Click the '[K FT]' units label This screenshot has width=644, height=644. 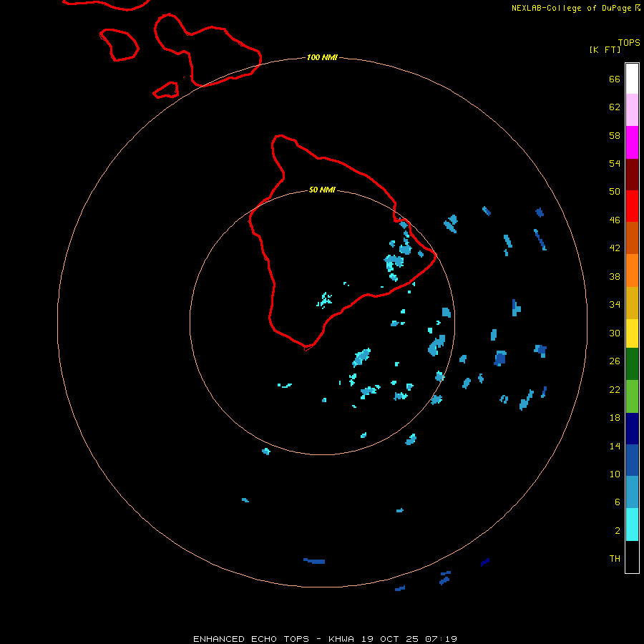pos(605,49)
